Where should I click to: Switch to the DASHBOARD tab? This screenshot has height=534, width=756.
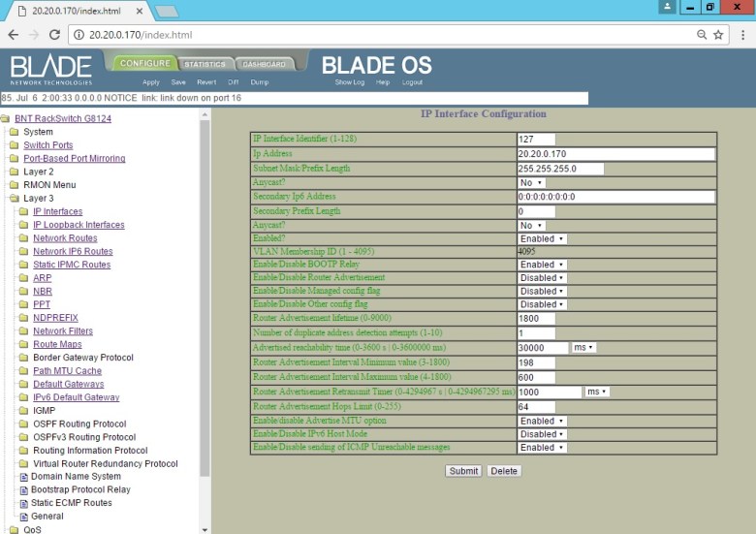[x=264, y=64]
